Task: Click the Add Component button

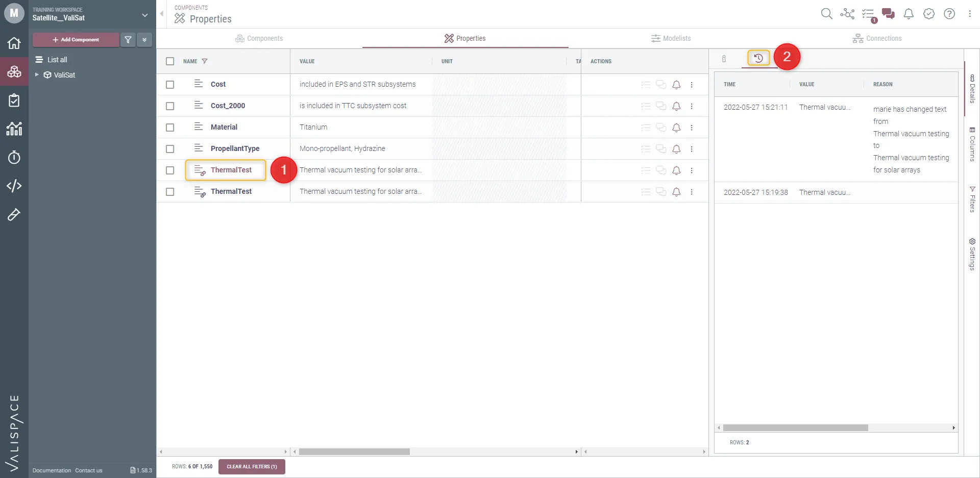Action: [x=76, y=39]
